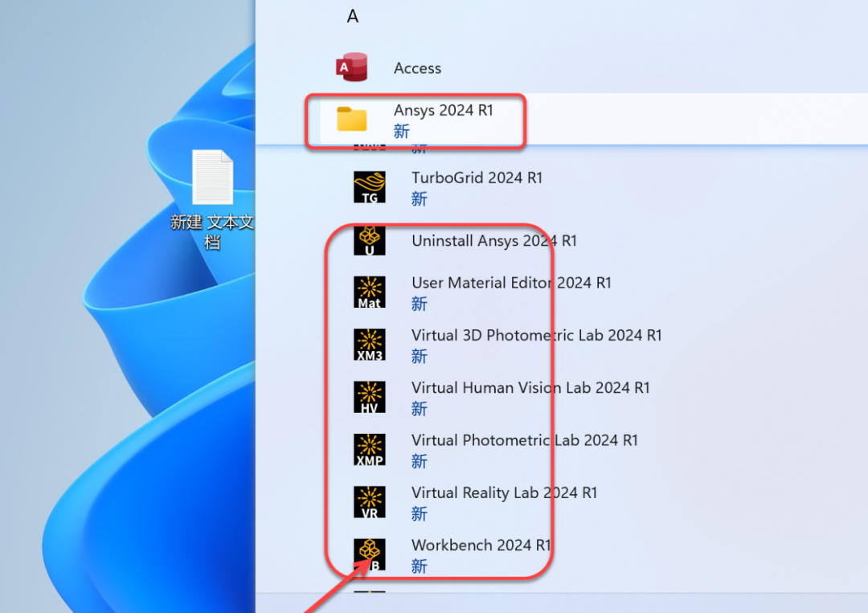Open the alphabet index via letter A
Viewport: 868px width, 613px height.
[353, 17]
